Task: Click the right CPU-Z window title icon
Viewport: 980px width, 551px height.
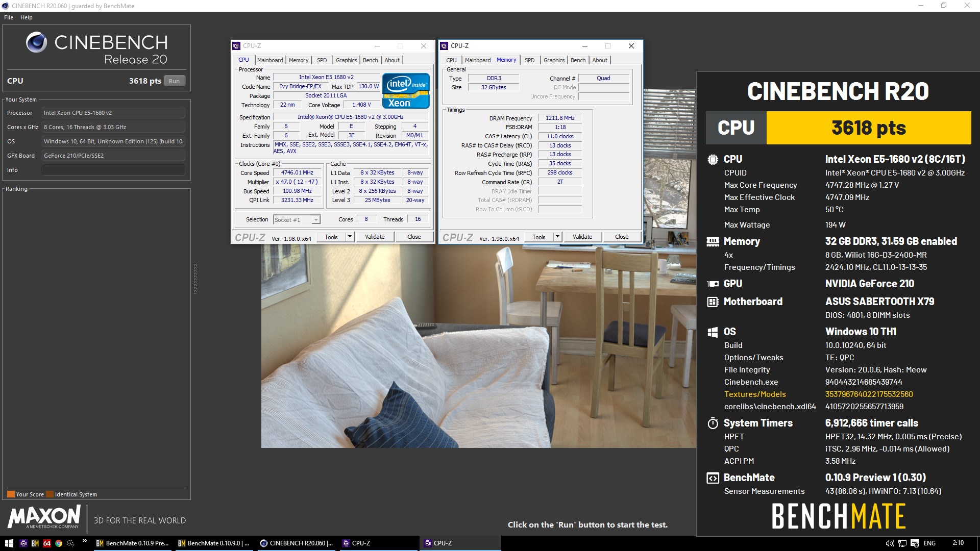Action: pos(444,46)
